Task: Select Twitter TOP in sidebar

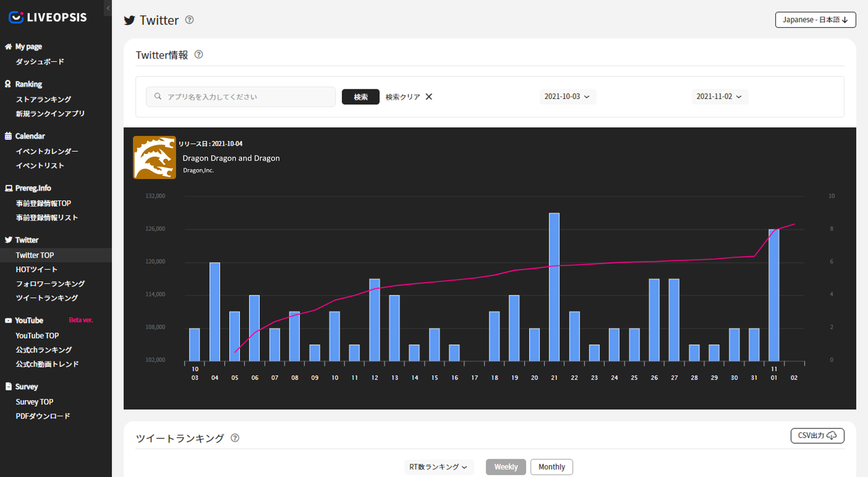Action: click(x=35, y=255)
